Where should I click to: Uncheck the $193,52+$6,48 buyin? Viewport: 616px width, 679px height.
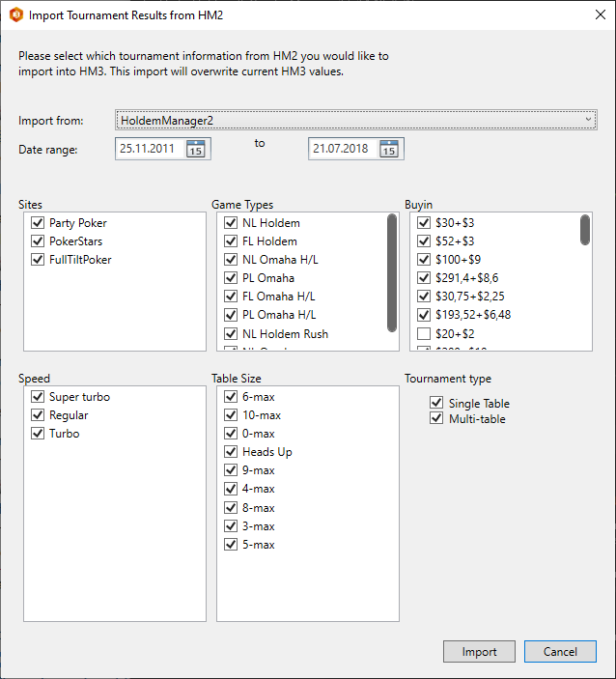424,314
